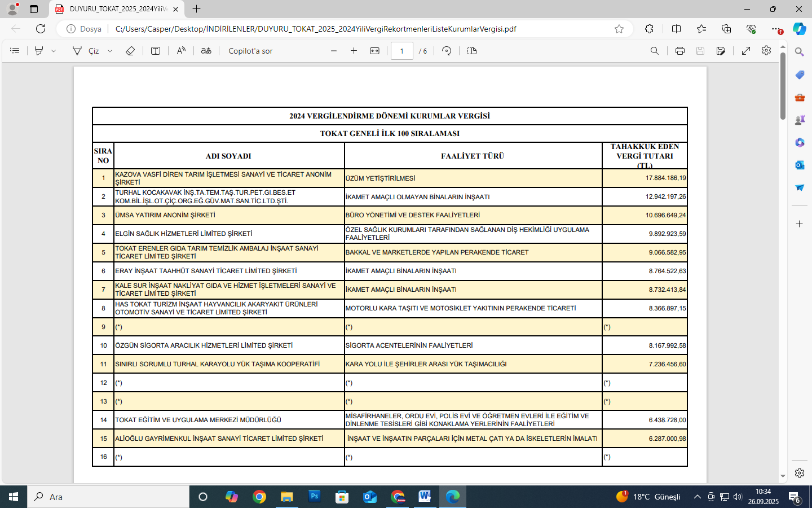812x508 pixels.
Task: Show hidden system tray icons
Action: tap(697, 497)
